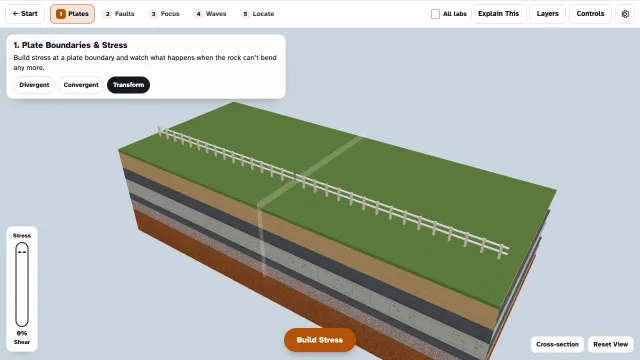The width and height of the screenshot is (640, 360).
Task: Open the Locate step tab
Action: point(258,14)
